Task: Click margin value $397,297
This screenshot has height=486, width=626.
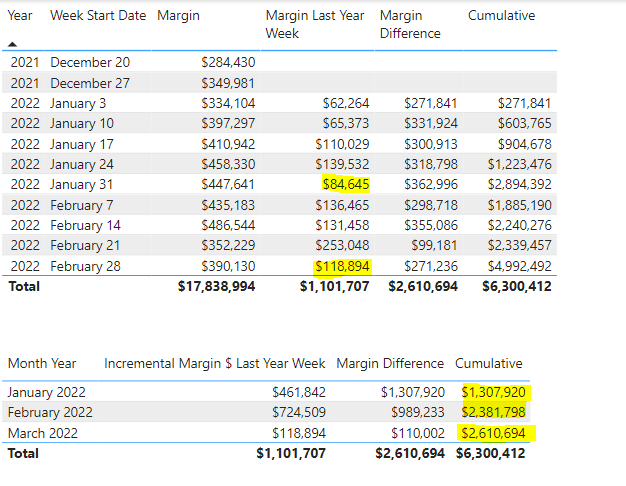Action: click(x=228, y=123)
